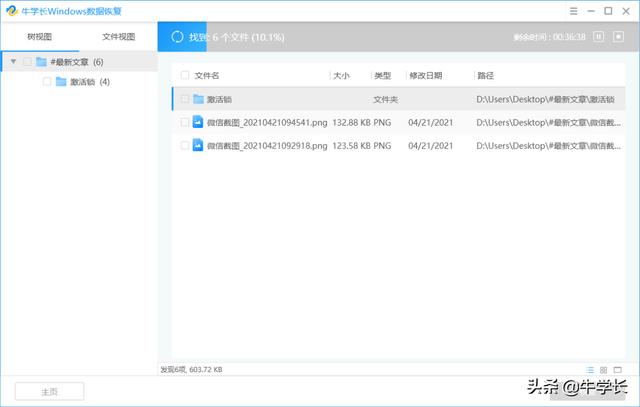Screen dimensions: 640x407
Task: Click the image icon of 微信截图_20210421094541.png
Action: click(x=198, y=122)
